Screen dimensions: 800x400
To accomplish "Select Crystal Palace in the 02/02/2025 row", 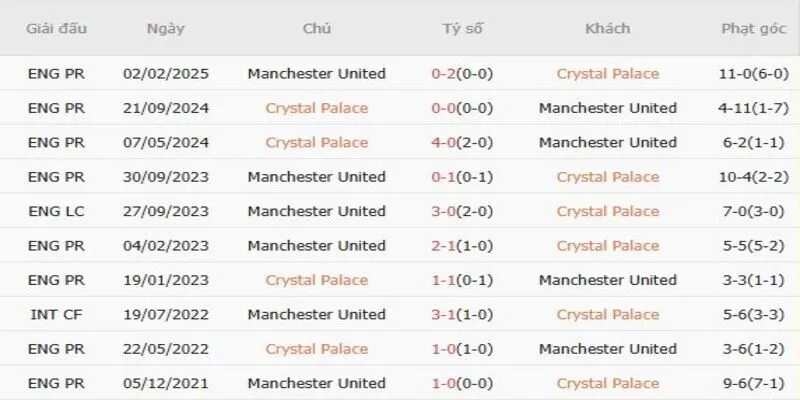I will click(607, 73).
